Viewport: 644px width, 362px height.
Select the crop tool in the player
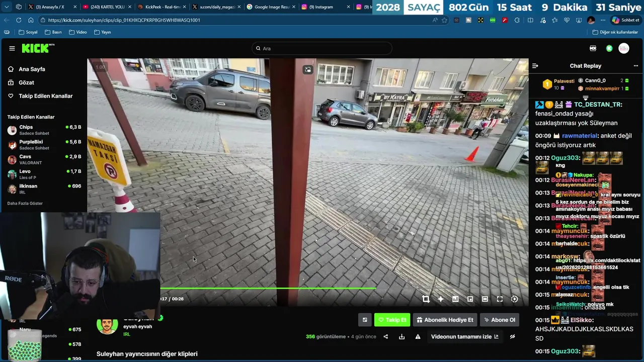point(426,299)
